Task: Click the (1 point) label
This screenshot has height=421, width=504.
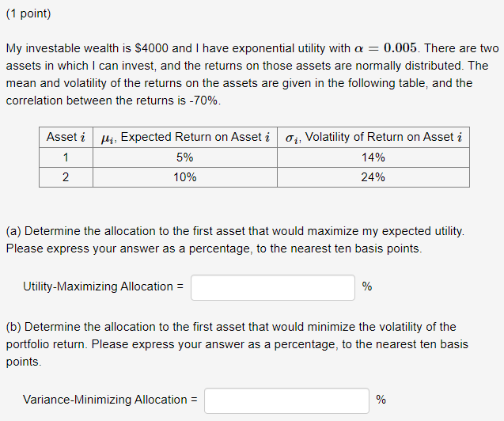Action: click(28, 13)
